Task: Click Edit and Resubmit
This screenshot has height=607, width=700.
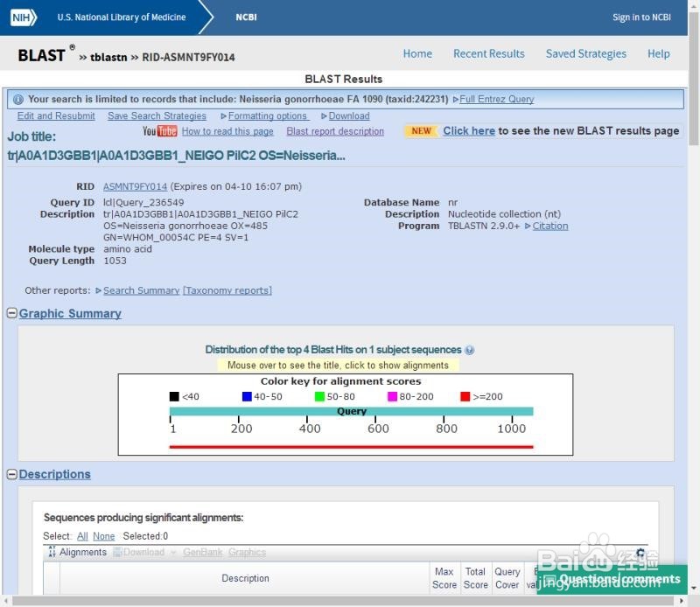Action: click(x=56, y=116)
